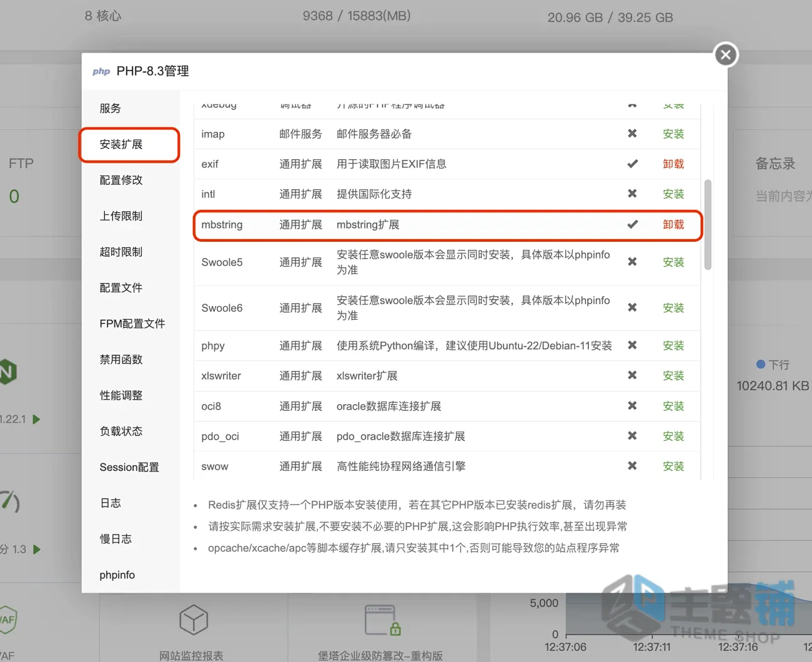Install the Swoole6 extension
Screen dimensions: 812x662
click(x=673, y=308)
